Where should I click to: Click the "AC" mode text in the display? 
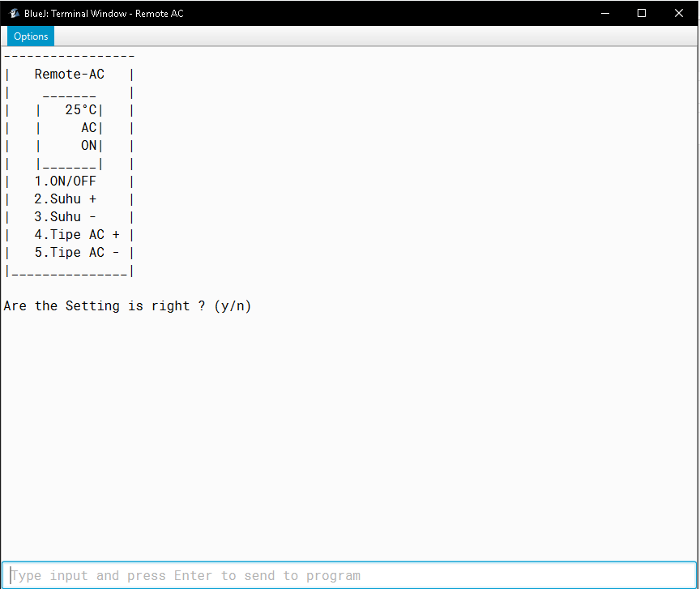(89, 128)
